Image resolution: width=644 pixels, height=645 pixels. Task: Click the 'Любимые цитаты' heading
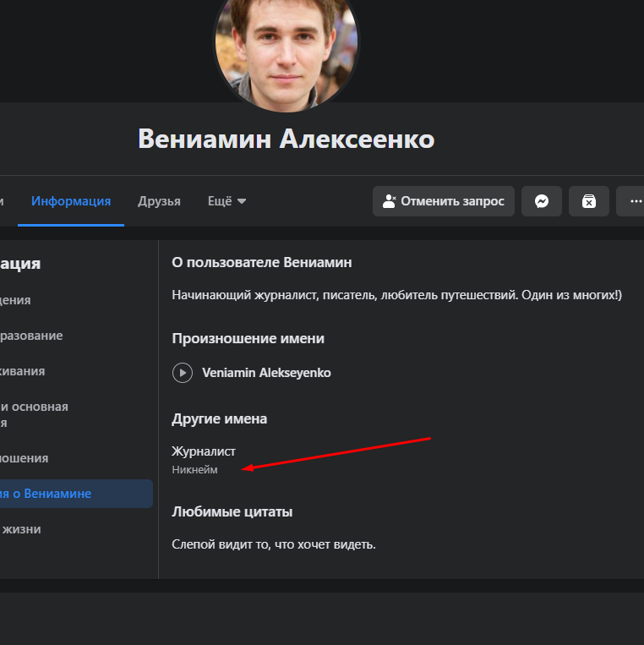pyautogui.click(x=232, y=511)
